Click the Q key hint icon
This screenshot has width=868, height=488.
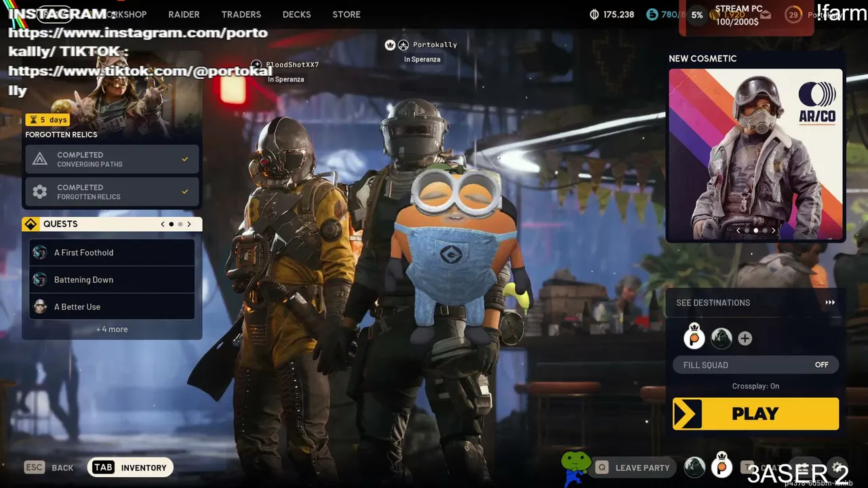pos(601,468)
